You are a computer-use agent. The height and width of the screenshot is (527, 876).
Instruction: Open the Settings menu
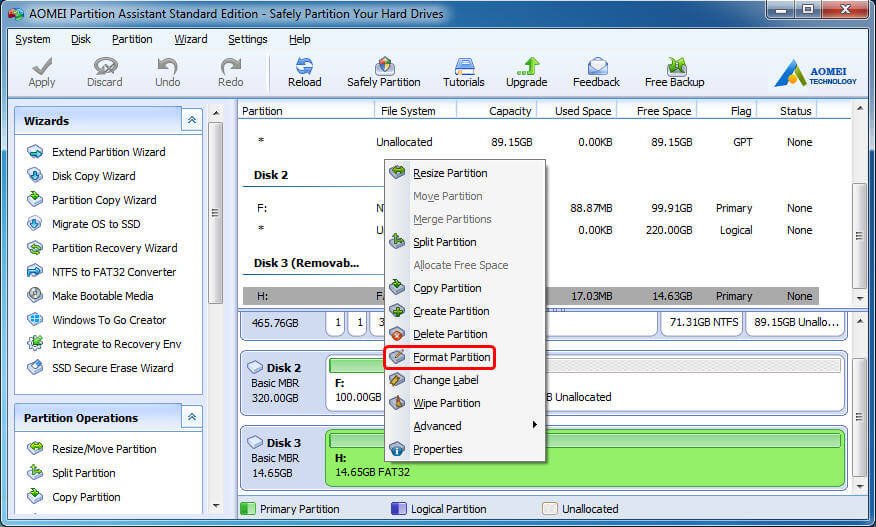coord(247,39)
